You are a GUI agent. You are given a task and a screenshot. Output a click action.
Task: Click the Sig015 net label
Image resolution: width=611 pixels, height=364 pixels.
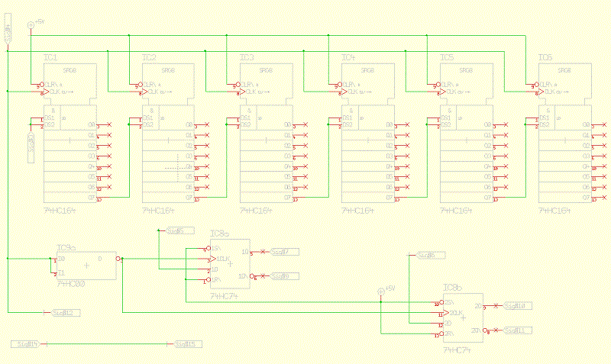coord(188,344)
